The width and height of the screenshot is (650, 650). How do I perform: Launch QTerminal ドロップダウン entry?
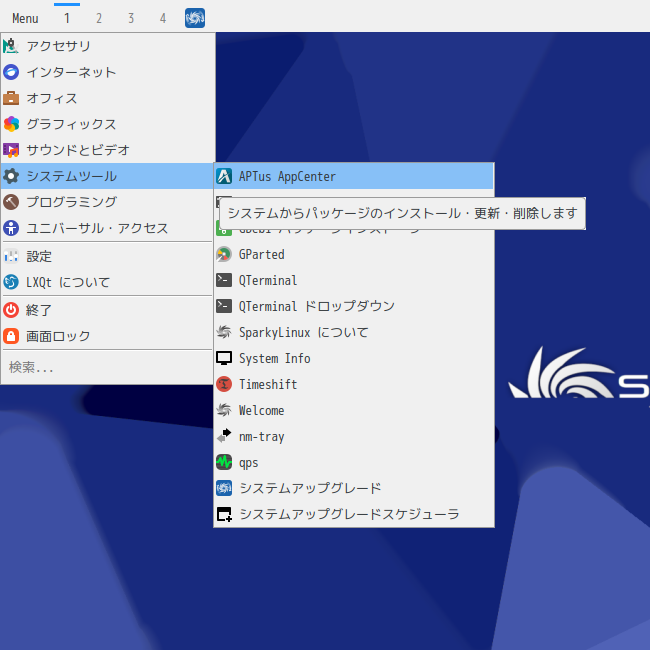(354, 306)
